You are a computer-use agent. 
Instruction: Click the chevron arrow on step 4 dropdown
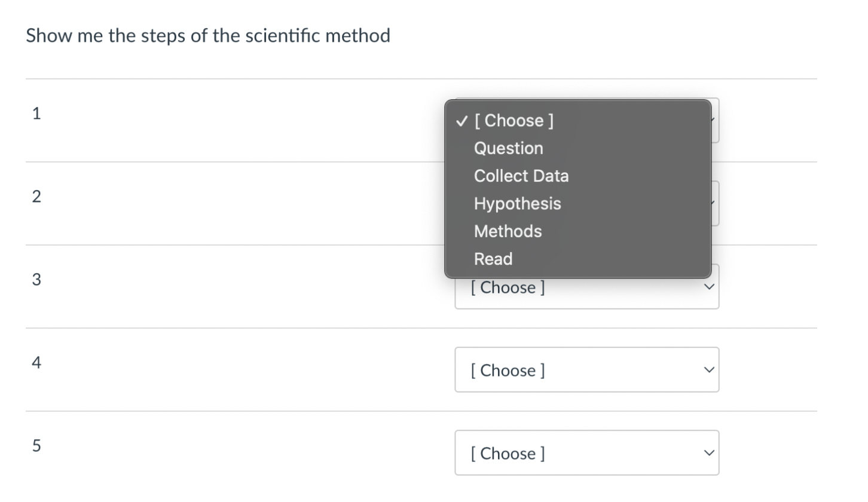point(708,370)
